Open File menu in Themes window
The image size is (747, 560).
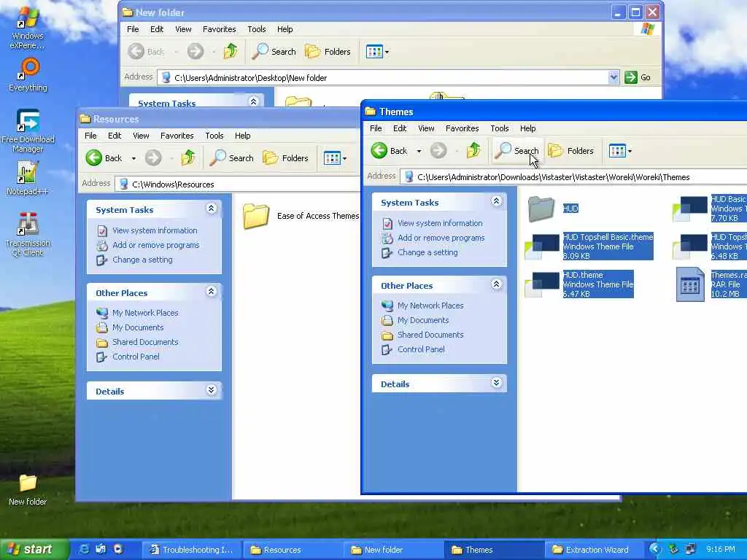pyautogui.click(x=376, y=128)
